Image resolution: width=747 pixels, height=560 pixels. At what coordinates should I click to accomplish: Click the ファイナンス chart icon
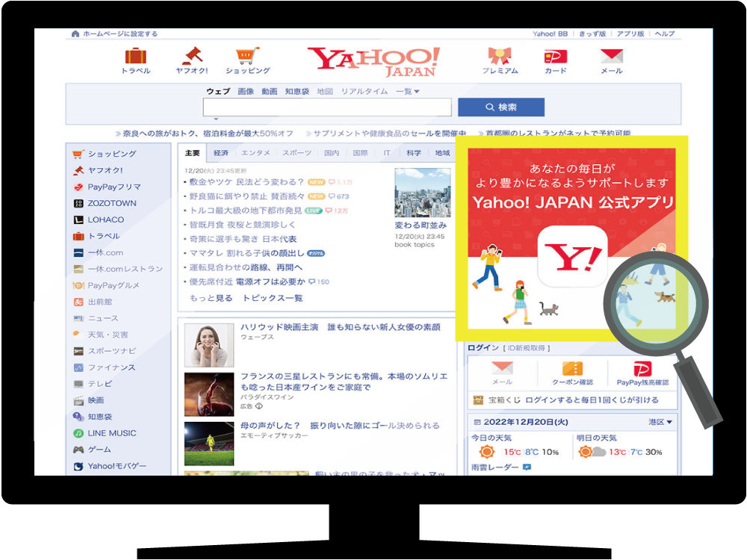pos(78,367)
